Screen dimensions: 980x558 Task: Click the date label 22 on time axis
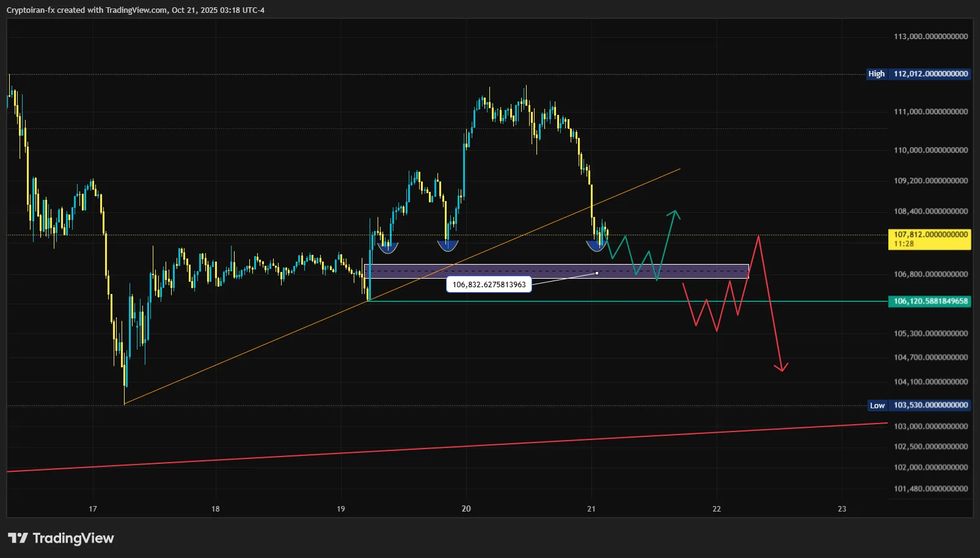click(x=717, y=508)
